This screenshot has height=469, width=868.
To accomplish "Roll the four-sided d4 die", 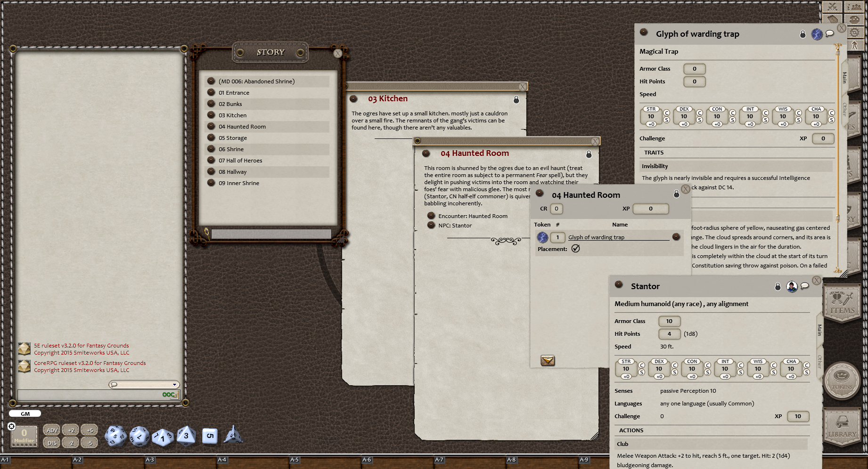I will 234,436.
